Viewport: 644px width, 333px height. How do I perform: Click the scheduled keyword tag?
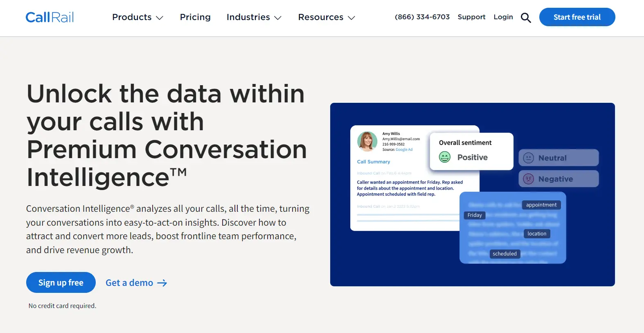pos(504,254)
